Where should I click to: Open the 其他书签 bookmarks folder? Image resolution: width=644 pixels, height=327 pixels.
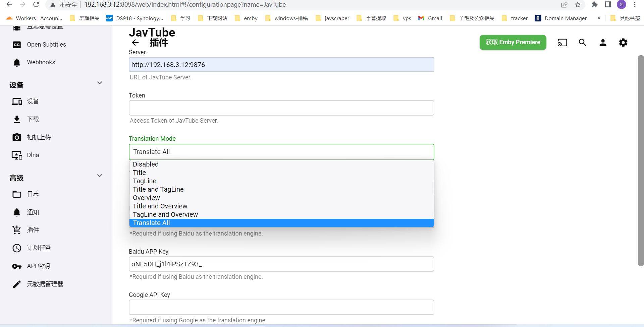click(625, 18)
